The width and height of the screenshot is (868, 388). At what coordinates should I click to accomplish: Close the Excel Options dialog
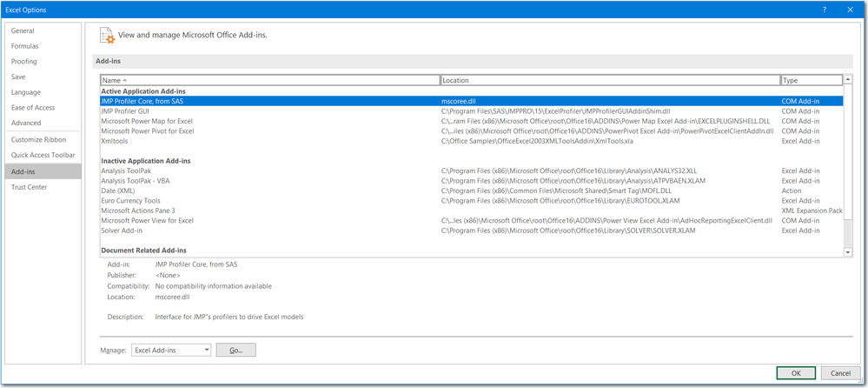click(850, 10)
